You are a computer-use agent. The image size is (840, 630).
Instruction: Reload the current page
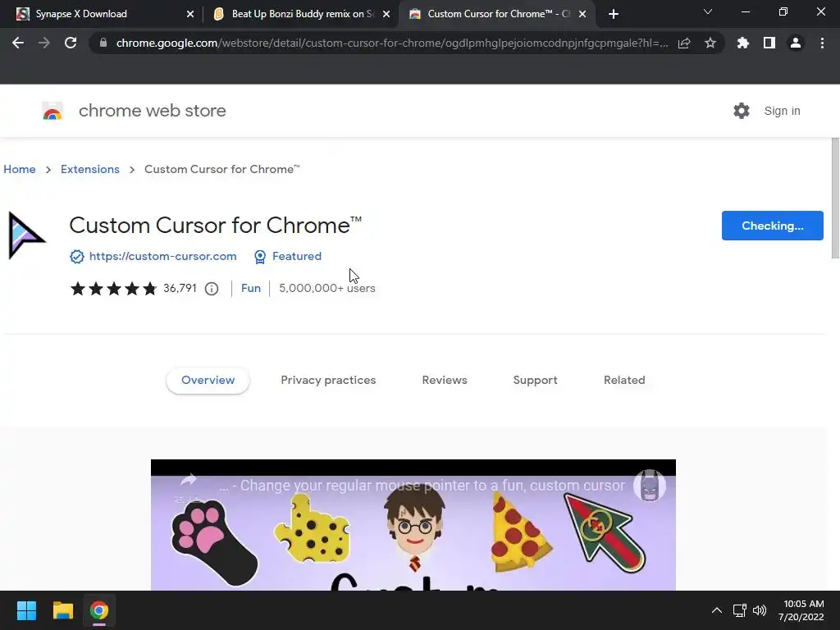tap(71, 43)
